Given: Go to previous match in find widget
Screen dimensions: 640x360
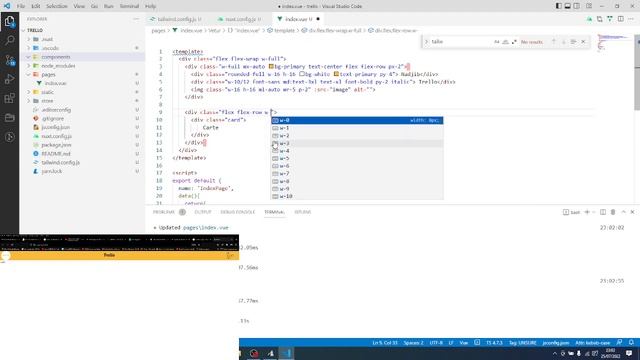Looking at the screenshot, I should (x=554, y=42).
